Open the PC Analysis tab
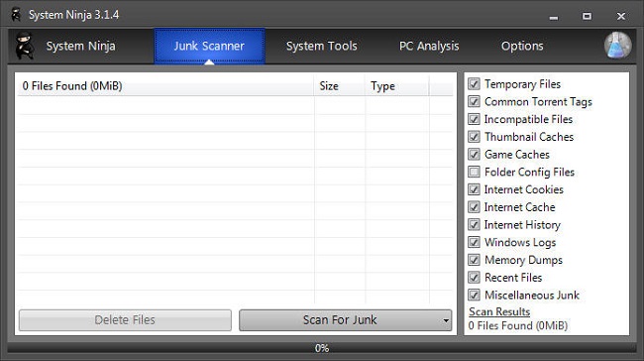 coord(429,46)
